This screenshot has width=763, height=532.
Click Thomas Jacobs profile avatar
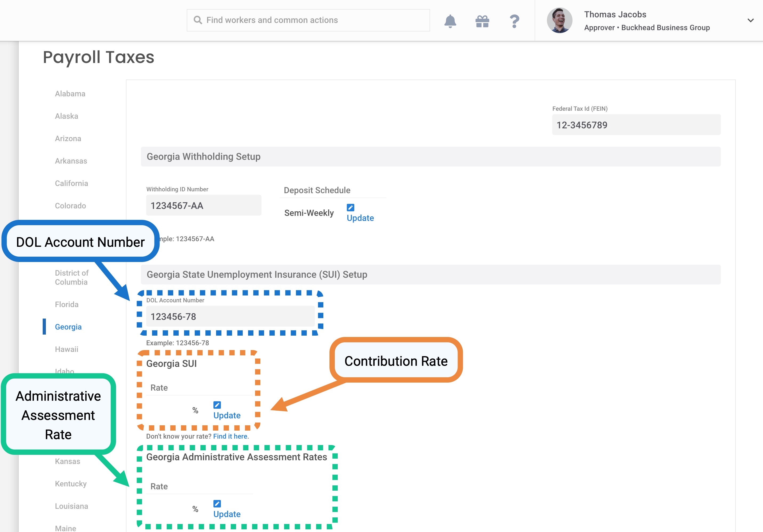pos(559,21)
